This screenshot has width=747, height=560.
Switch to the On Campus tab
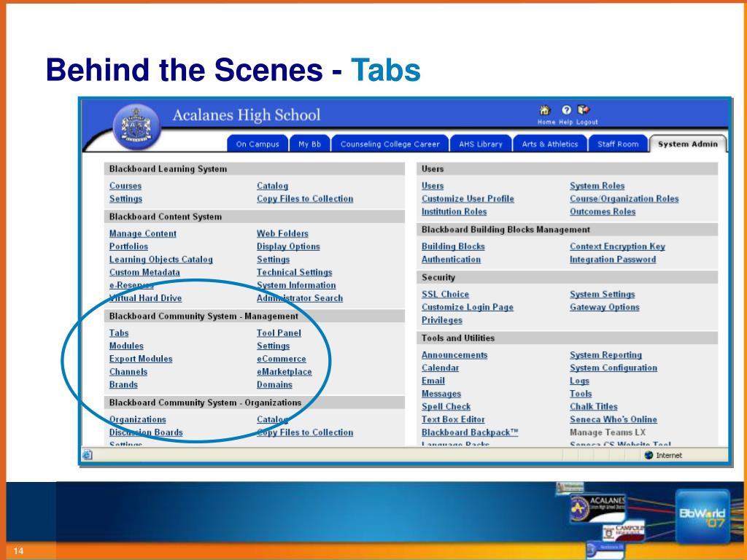point(258,144)
